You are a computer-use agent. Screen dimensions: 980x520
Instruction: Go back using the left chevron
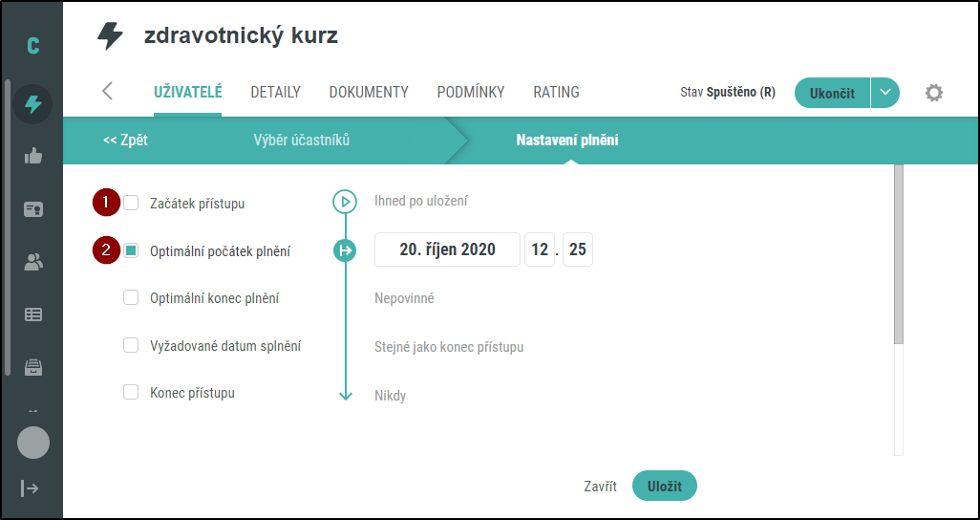click(x=107, y=92)
